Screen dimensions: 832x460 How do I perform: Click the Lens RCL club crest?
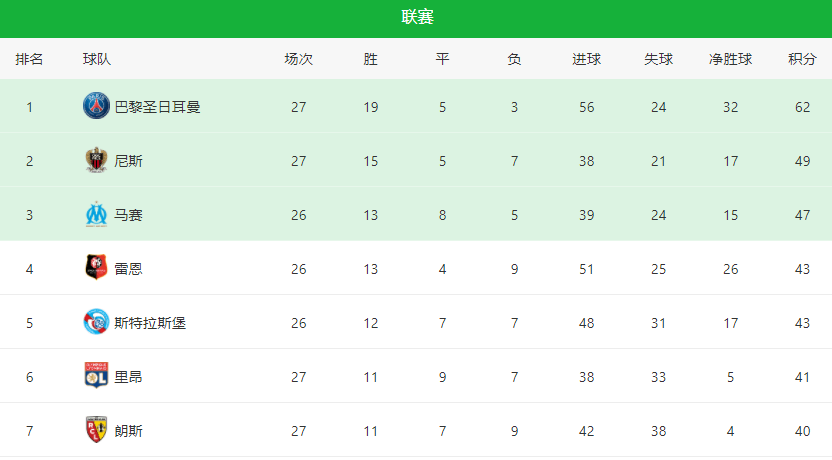96,430
